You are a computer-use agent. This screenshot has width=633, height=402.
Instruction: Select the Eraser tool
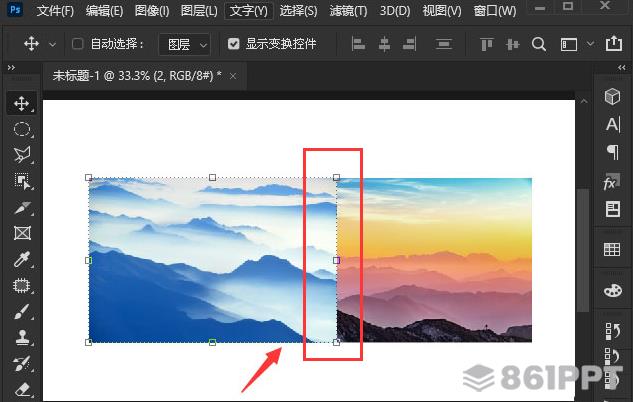pyautogui.click(x=22, y=389)
